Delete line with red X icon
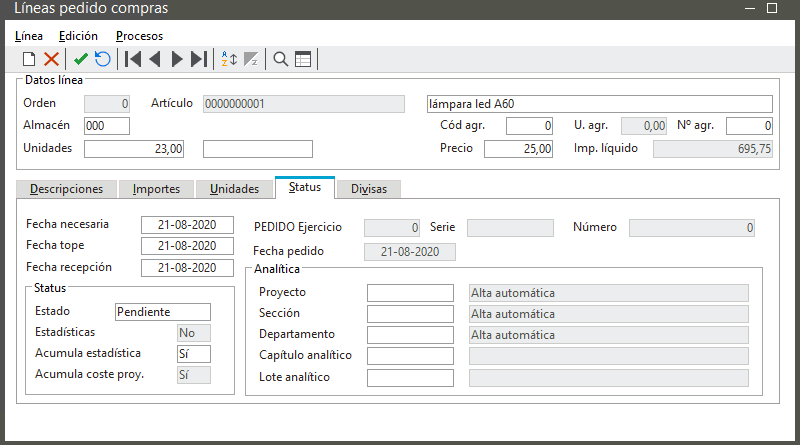The image size is (800, 445). coord(51,59)
